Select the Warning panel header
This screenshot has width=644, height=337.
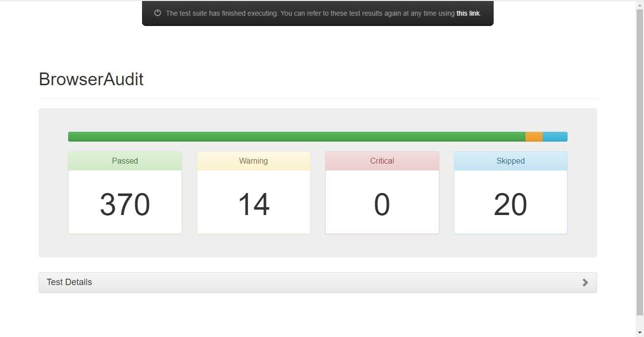pyautogui.click(x=253, y=161)
